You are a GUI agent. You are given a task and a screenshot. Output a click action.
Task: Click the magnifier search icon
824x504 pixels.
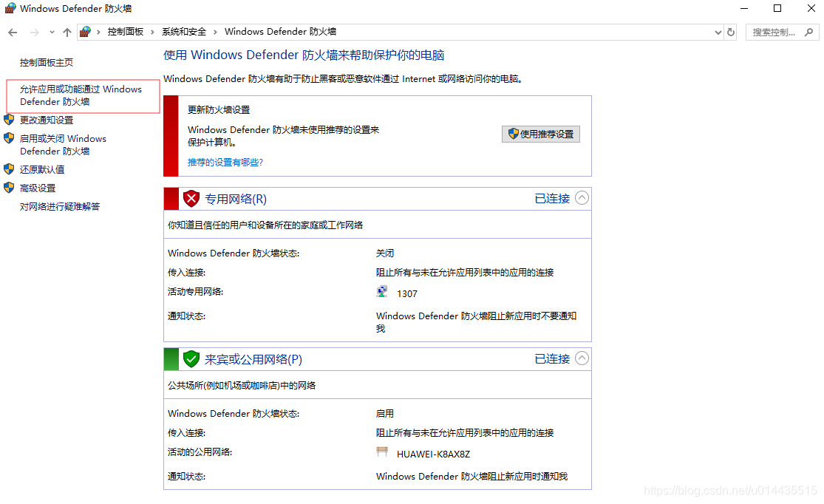[x=808, y=33]
